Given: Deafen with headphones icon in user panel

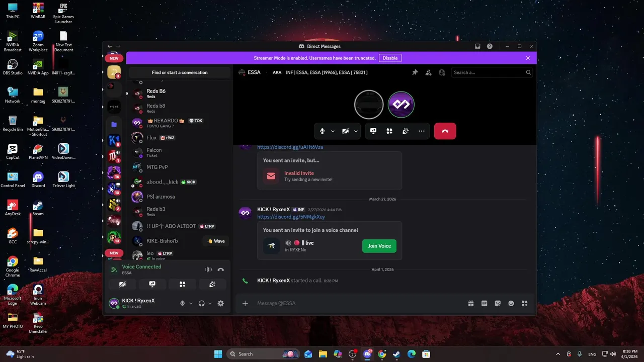Looking at the screenshot, I should coord(201,303).
